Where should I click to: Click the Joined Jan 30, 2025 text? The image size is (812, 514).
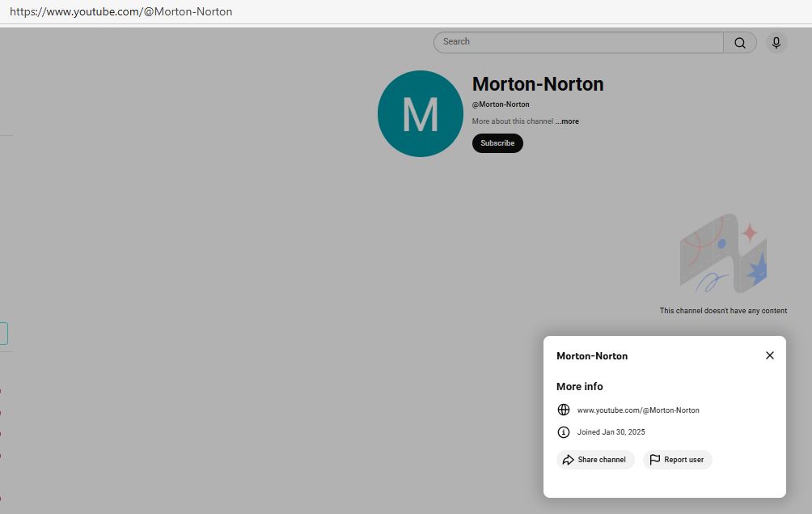(611, 432)
